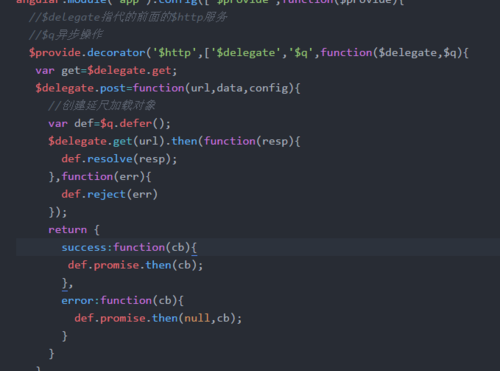Click the '$http' string literal

tap(174, 53)
